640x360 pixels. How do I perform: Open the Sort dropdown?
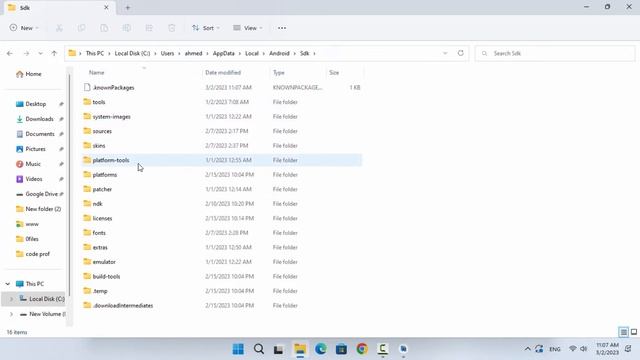tap(206, 28)
